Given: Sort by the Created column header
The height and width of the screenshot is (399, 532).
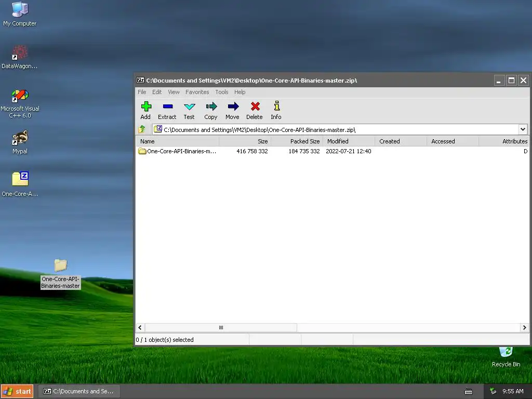Looking at the screenshot, I should click(401, 141).
